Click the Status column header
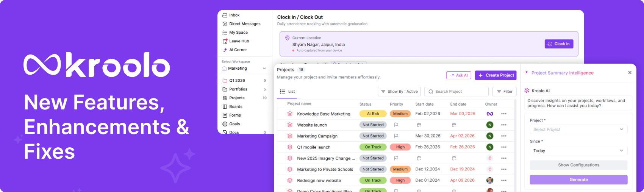Screen dimensions: 644x192 tap(365, 104)
